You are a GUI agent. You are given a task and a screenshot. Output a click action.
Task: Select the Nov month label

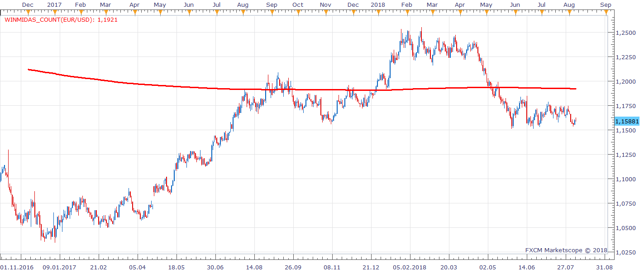326,5
